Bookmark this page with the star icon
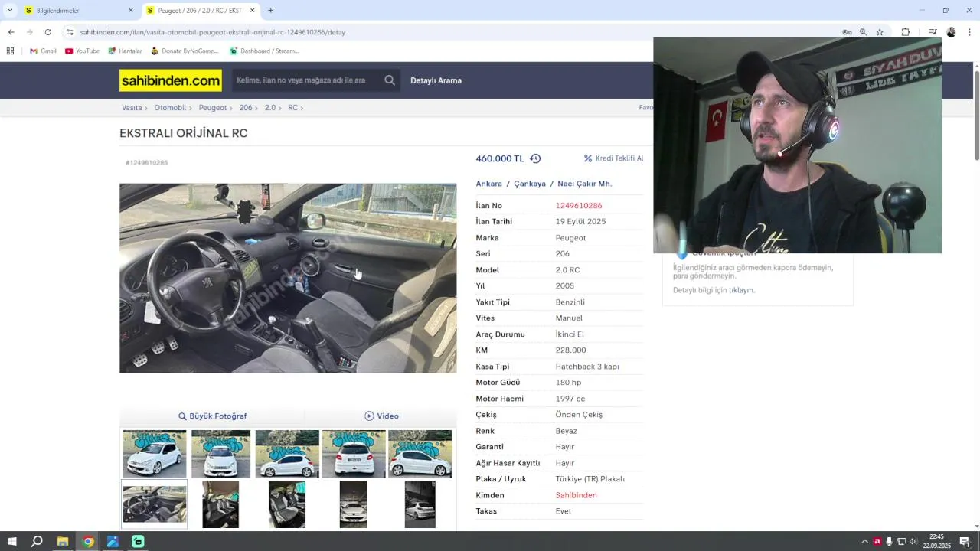This screenshot has width=980, height=551. tap(880, 32)
